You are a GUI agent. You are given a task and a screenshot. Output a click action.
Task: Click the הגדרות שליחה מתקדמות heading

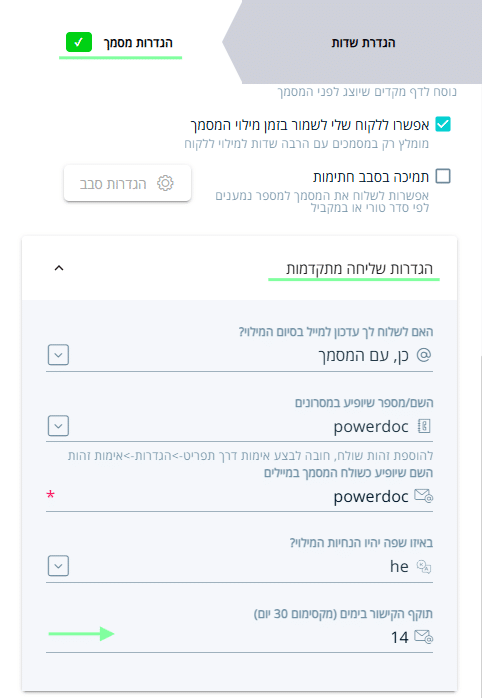coord(359,268)
